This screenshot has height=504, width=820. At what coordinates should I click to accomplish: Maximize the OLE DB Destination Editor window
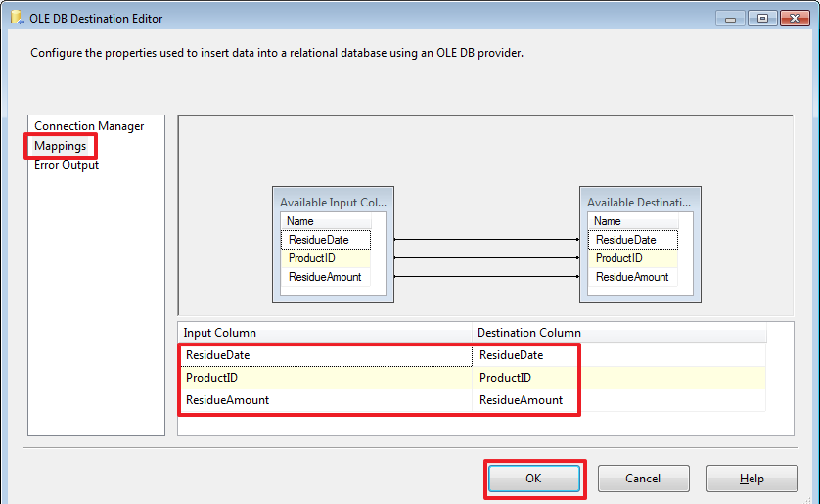(762, 19)
